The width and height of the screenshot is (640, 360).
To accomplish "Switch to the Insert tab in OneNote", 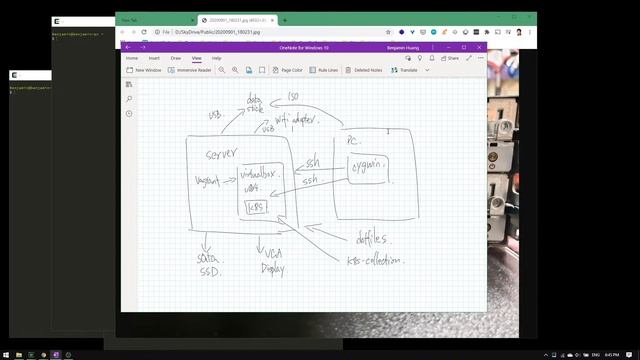I will [x=154, y=58].
